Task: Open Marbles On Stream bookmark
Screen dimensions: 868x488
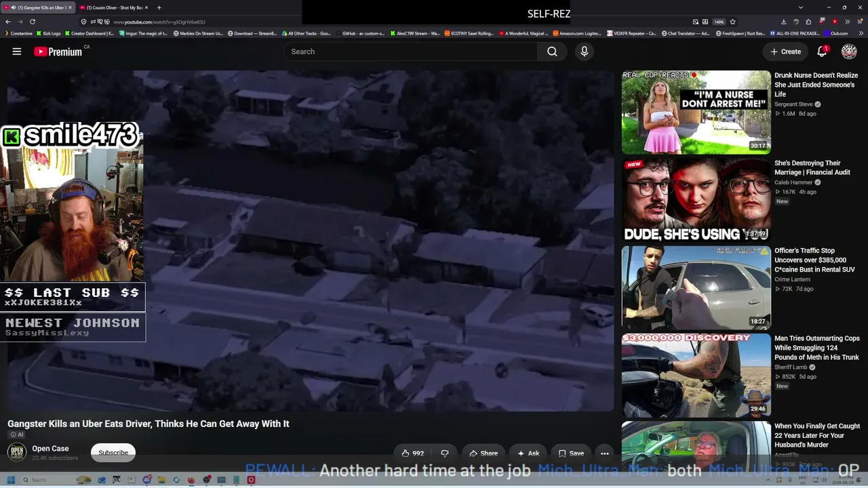Action: [x=198, y=33]
